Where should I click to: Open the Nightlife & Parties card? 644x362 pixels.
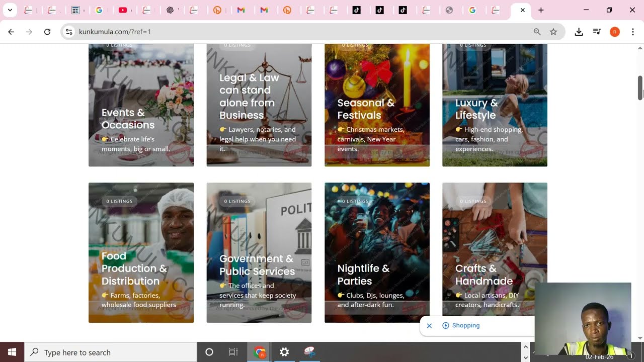pos(377,252)
